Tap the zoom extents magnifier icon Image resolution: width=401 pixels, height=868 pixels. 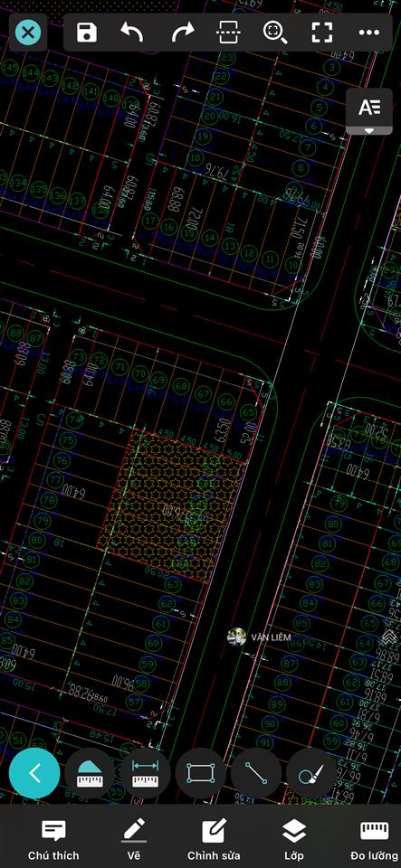tap(274, 33)
